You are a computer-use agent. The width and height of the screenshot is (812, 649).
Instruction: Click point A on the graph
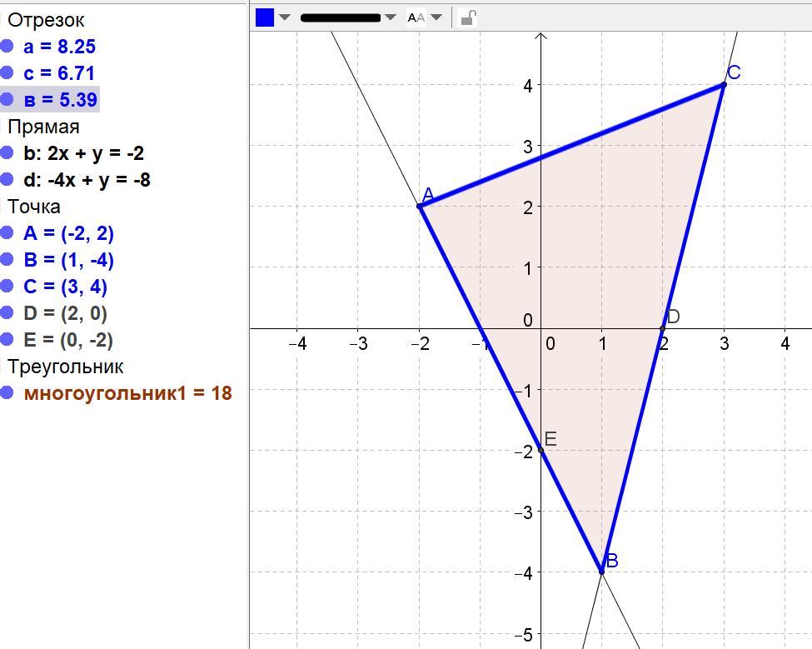coord(420,206)
